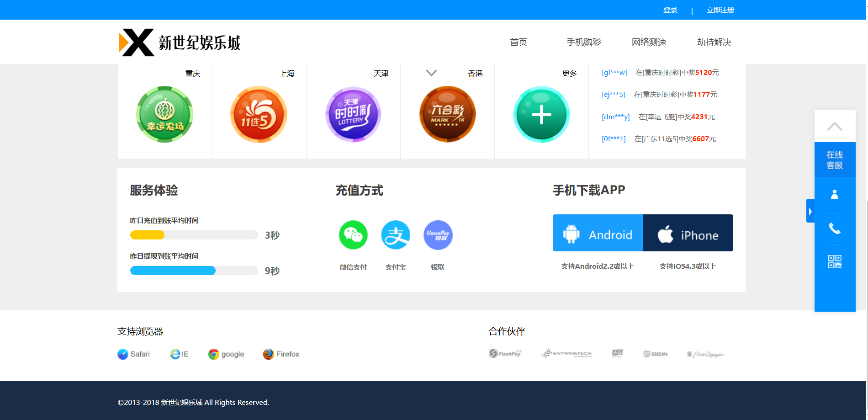Screen dimensions: 868x420
Task: Click the 合作伙伴 heading
Action: pos(507,331)
